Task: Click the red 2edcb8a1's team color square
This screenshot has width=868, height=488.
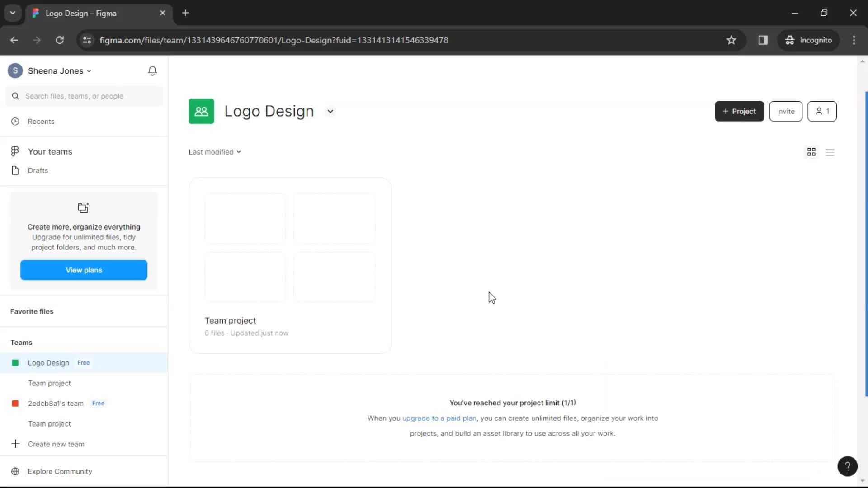Action: coord(15,404)
